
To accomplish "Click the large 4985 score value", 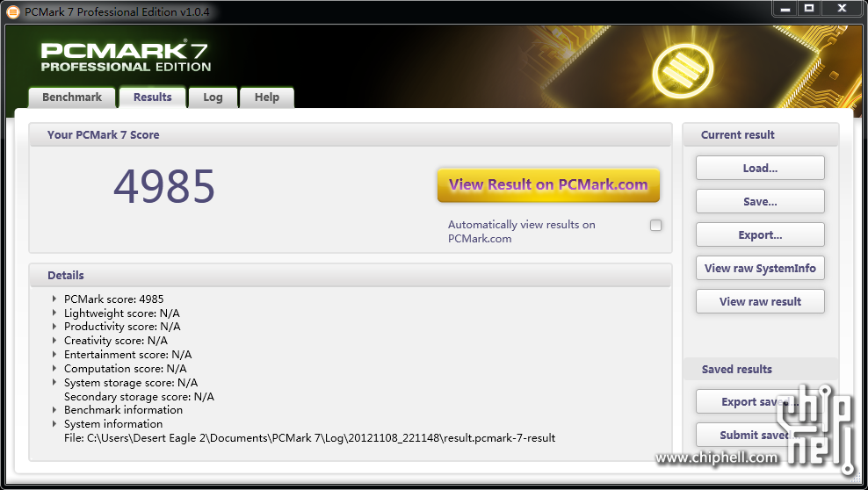I will 164,186.
